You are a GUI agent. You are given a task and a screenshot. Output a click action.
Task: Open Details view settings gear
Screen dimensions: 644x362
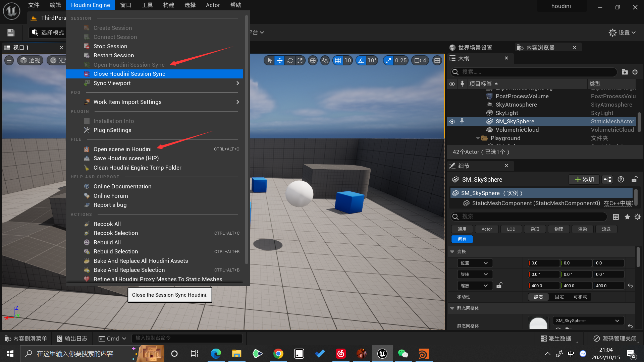638,217
